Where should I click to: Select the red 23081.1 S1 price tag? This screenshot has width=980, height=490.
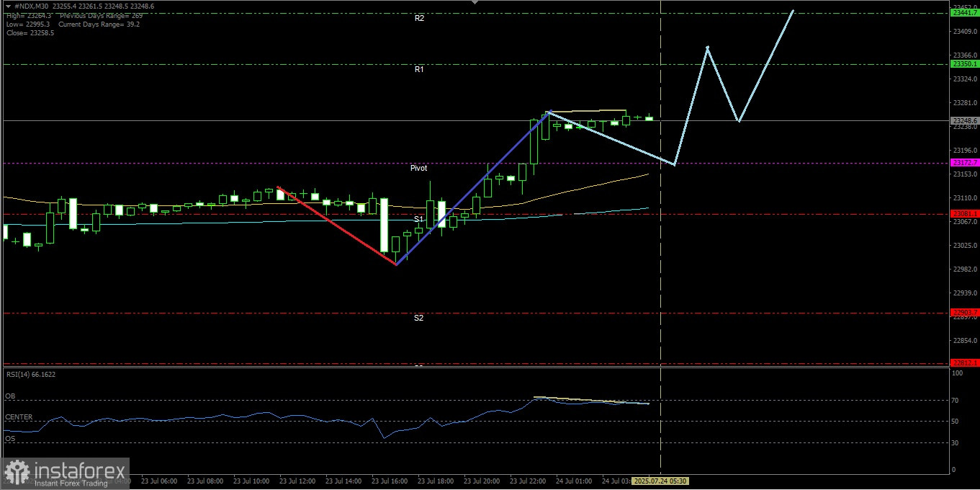coord(965,213)
